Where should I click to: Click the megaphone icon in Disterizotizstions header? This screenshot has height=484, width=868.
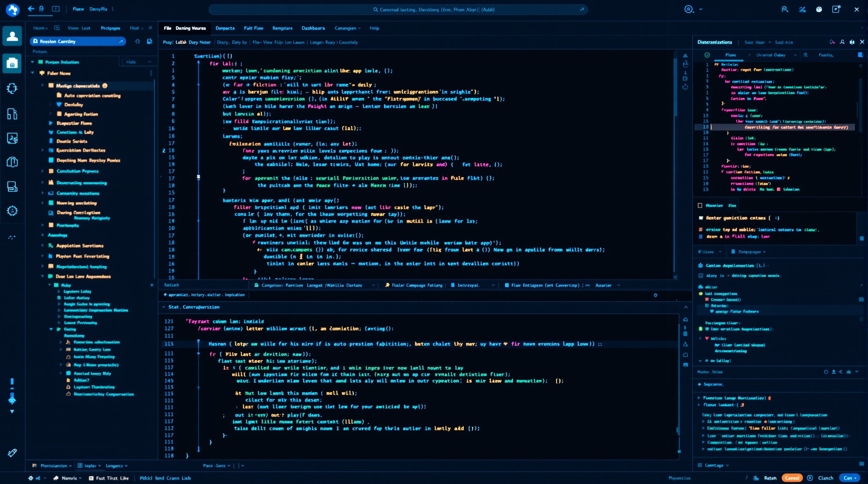[852, 42]
